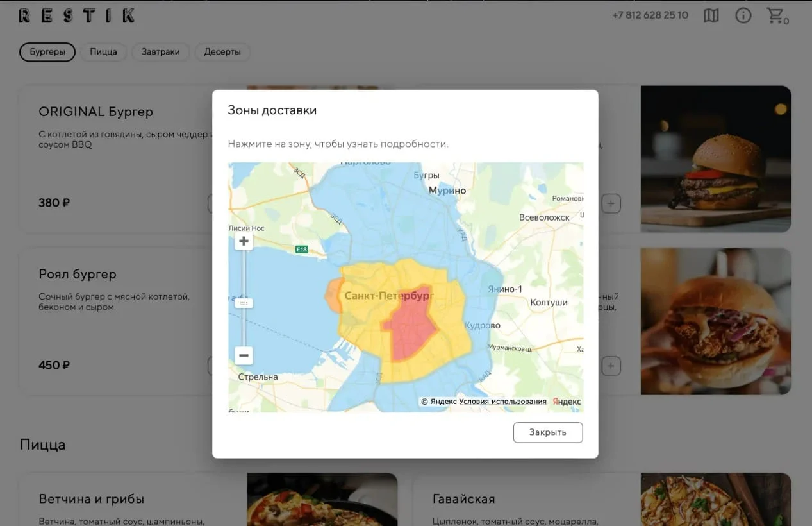Click the 450 ₽ price
This screenshot has width=812, height=526.
pyautogui.click(x=54, y=365)
